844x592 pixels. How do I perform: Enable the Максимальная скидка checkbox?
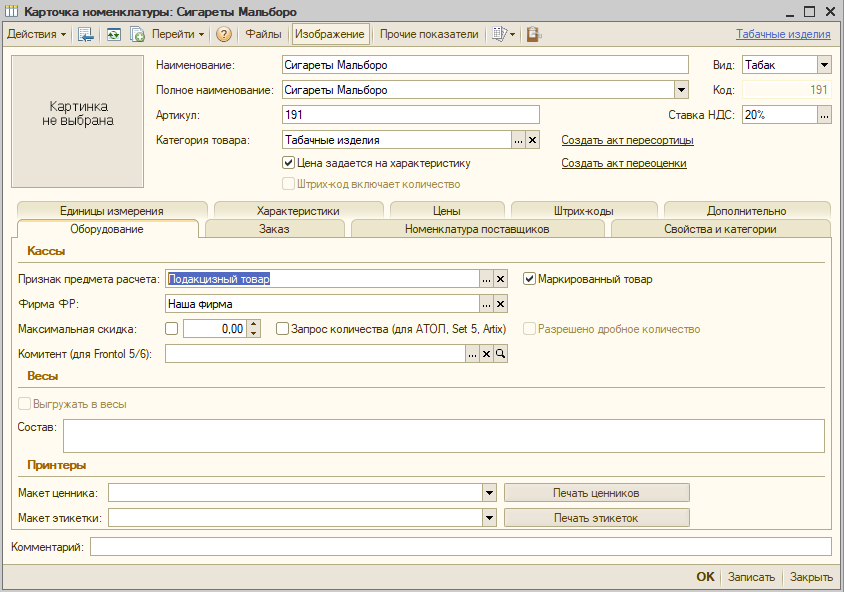point(172,329)
